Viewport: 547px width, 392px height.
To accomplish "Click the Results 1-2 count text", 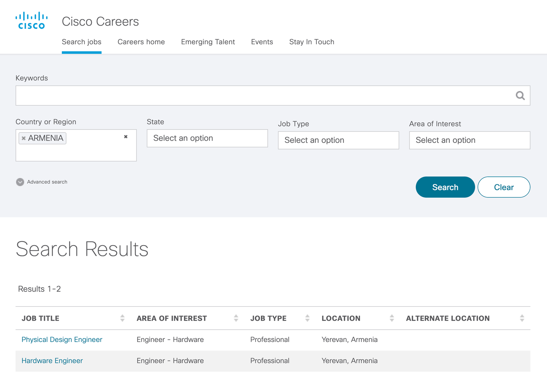I will click(x=40, y=289).
